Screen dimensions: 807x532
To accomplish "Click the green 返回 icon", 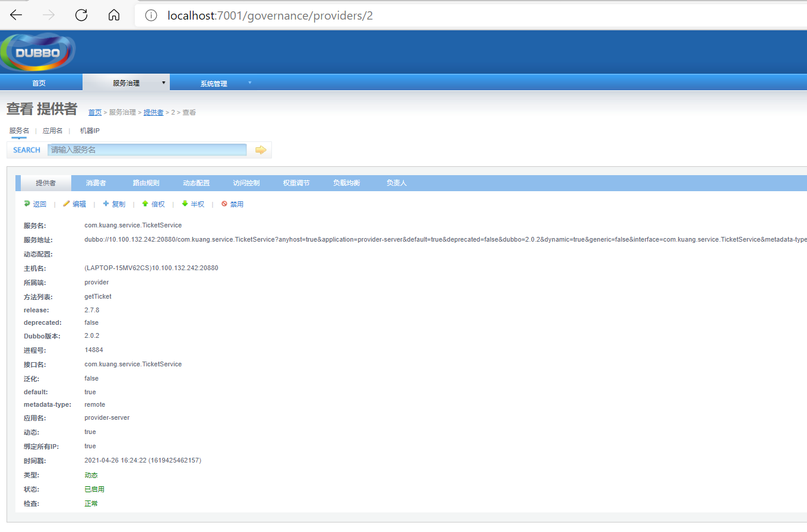I will pos(27,204).
